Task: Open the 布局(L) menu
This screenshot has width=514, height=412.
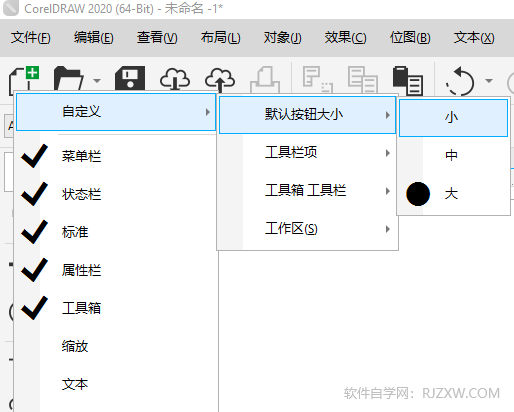Action: (x=220, y=38)
